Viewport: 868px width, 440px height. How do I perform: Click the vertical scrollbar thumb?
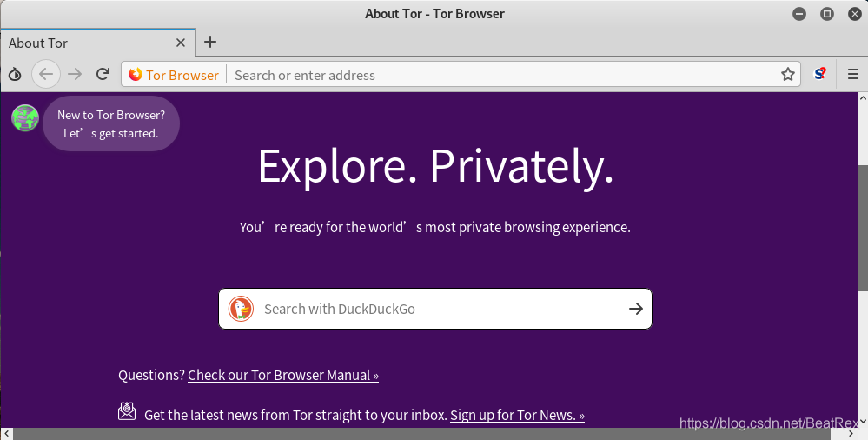click(863, 227)
